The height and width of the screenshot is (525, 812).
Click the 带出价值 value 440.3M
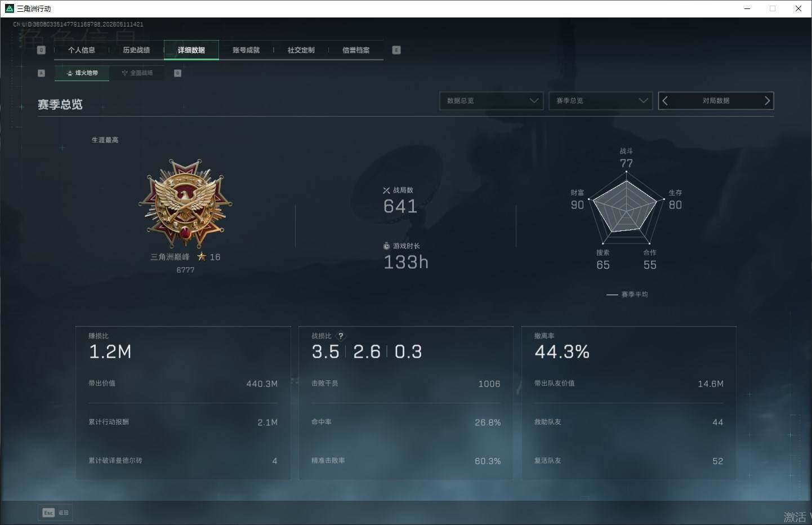click(262, 384)
